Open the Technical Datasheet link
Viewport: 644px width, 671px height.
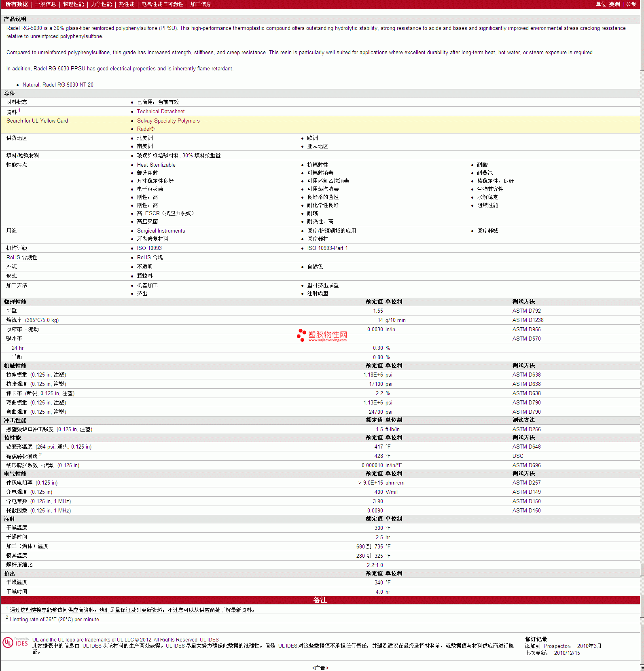[x=161, y=111]
